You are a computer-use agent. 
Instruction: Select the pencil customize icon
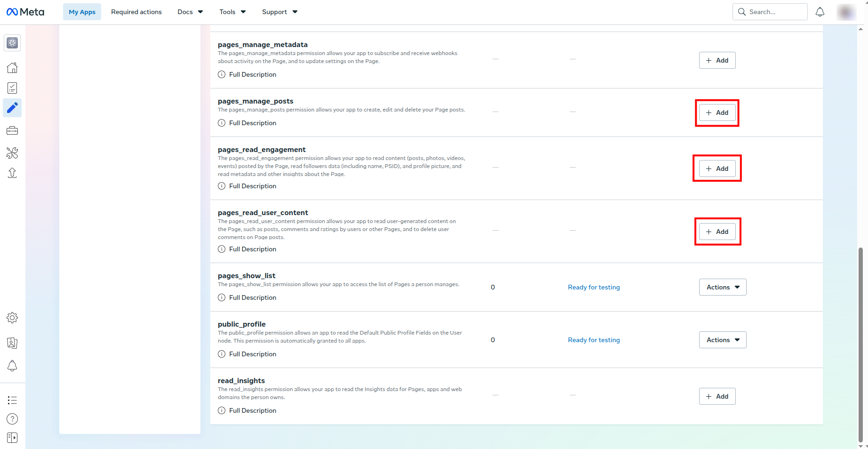(x=13, y=108)
